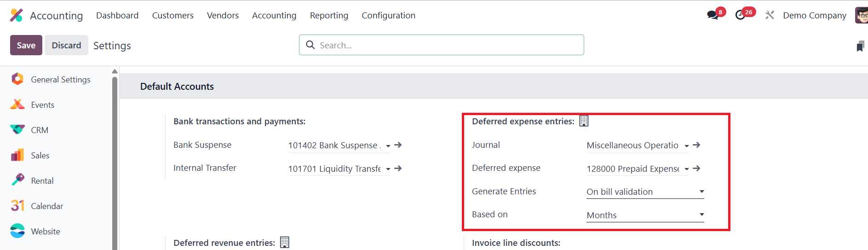868x250 pixels.
Task: Open CRM settings in sidebar
Action: (40, 130)
